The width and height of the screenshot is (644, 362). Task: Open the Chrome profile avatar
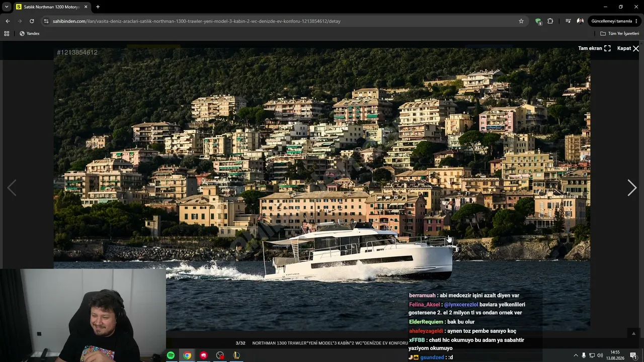580,21
